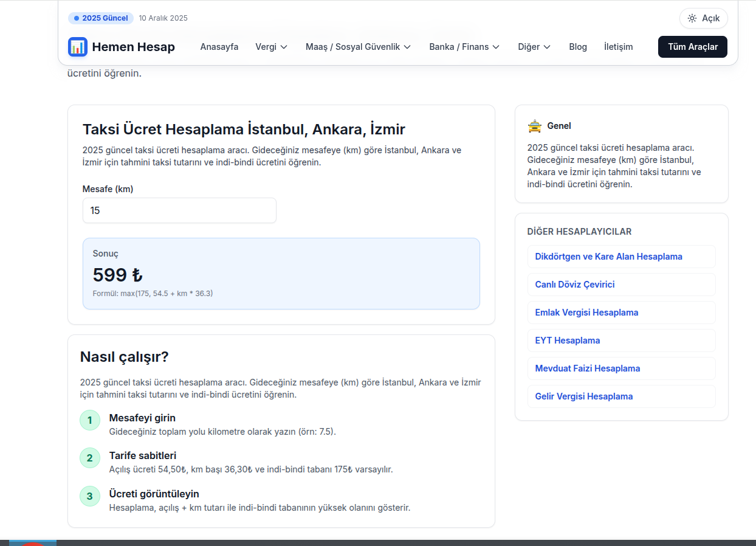Toggle the Açık light theme switch
Viewport: 756px width, 546px height.
(703, 18)
